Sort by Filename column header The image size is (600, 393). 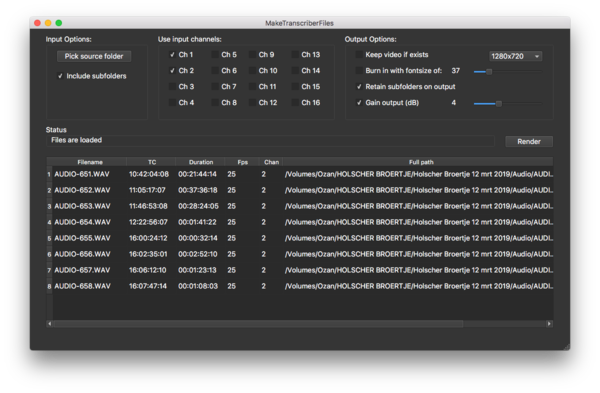pos(90,162)
